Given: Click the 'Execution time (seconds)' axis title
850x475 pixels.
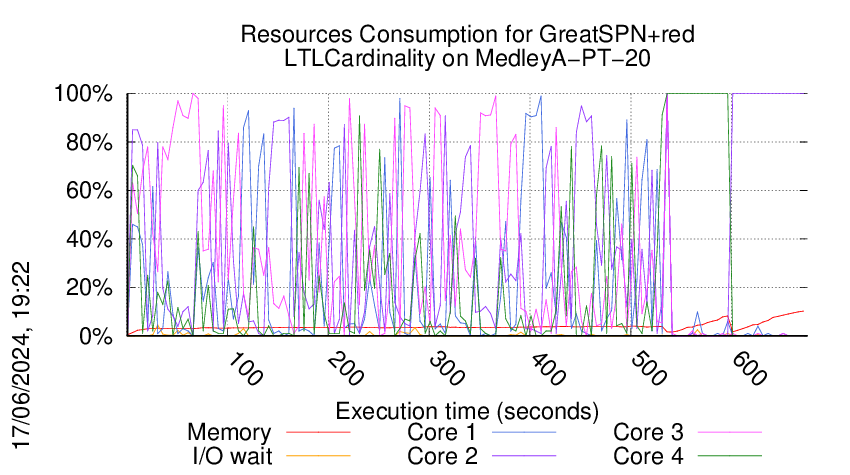Looking at the screenshot, I should click(467, 412).
